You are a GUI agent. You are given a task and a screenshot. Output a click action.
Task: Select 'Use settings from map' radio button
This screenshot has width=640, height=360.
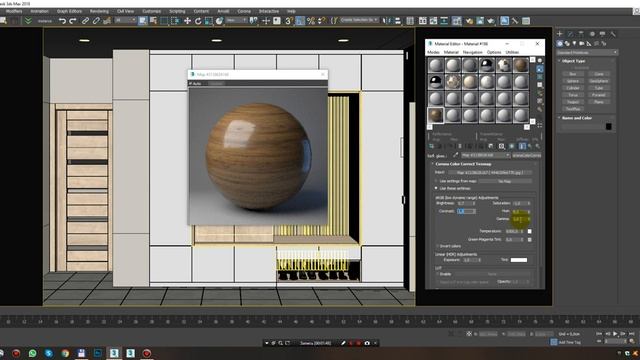436,181
